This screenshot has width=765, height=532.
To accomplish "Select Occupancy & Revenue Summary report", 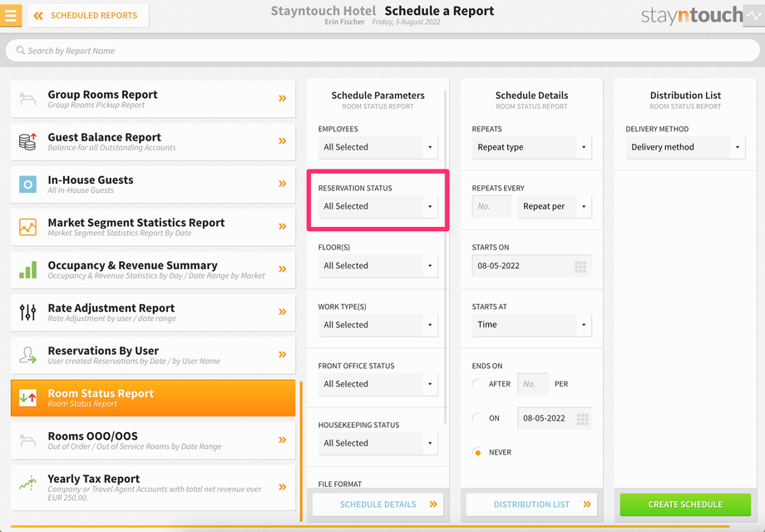I will click(153, 269).
